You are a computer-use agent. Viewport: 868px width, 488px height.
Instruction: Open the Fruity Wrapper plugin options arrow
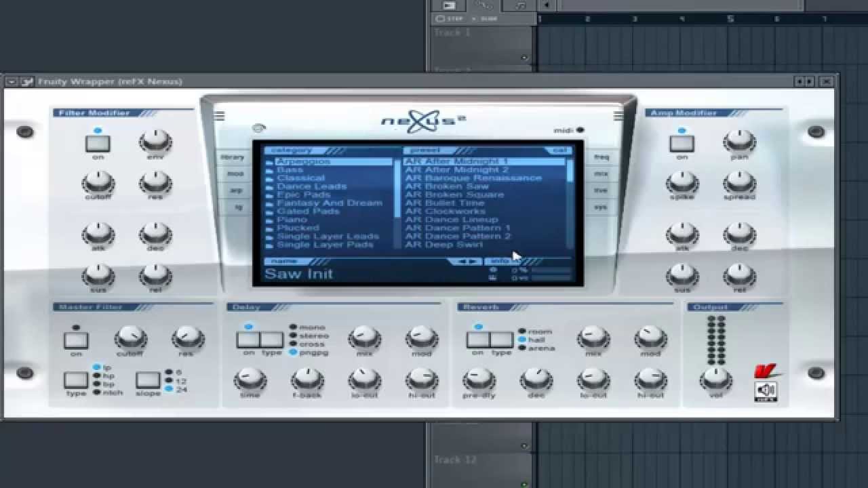click(x=12, y=81)
